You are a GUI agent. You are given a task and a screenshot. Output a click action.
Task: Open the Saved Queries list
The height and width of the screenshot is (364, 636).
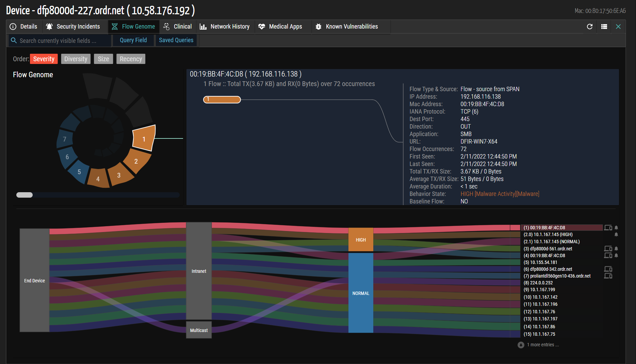click(x=176, y=40)
